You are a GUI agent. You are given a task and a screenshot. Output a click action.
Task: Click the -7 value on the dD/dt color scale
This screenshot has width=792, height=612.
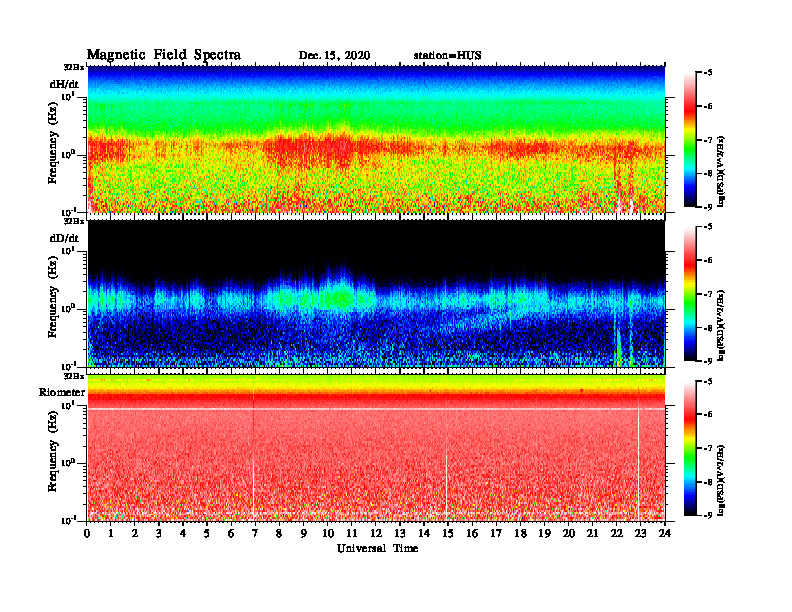tap(708, 294)
